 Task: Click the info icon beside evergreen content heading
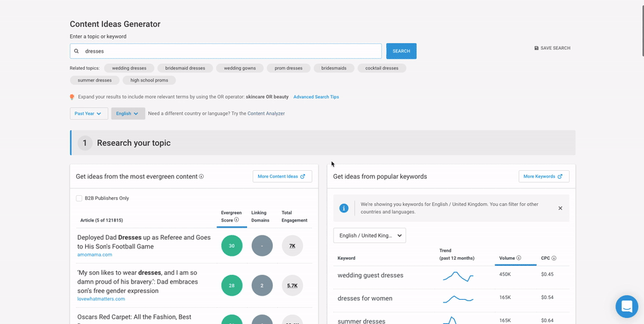click(x=202, y=177)
